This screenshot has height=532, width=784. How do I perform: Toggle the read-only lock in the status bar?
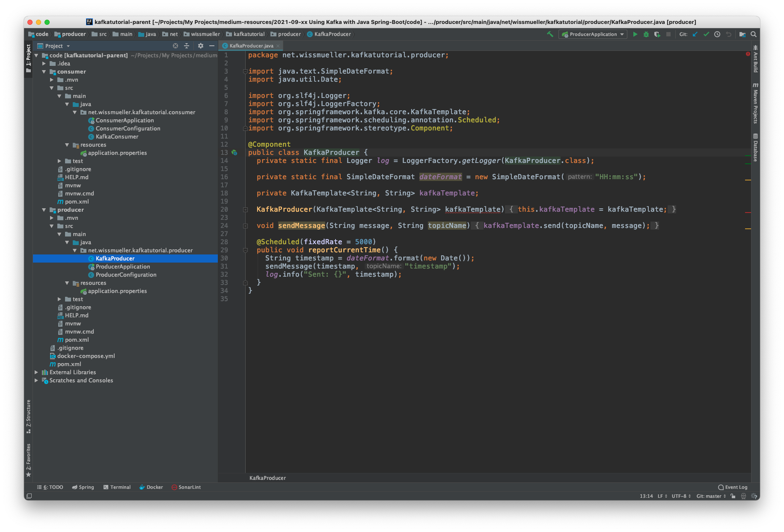click(732, 496)
